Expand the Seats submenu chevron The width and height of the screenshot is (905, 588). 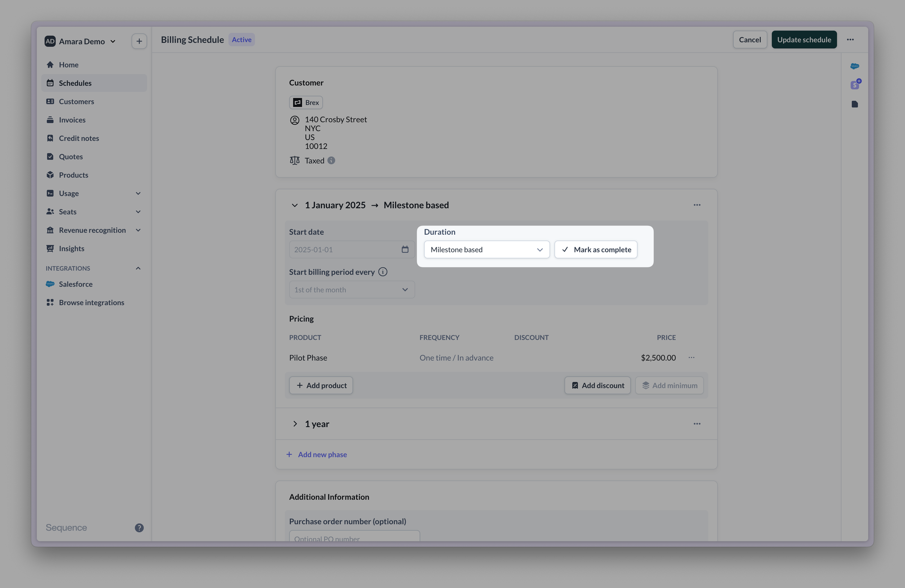[x=138, y=212]
